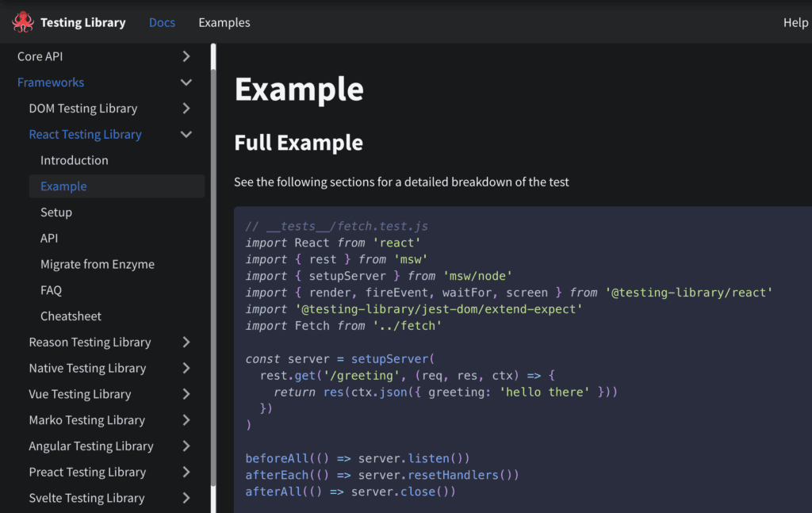Click the import rest from 'msw' line

(x=336, y=259)
